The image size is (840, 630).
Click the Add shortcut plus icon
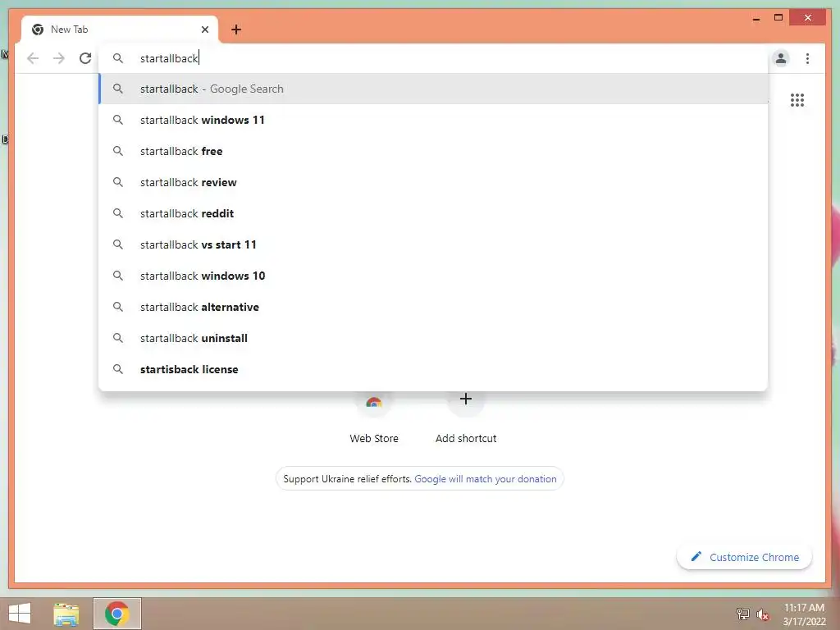coord(466,399)
